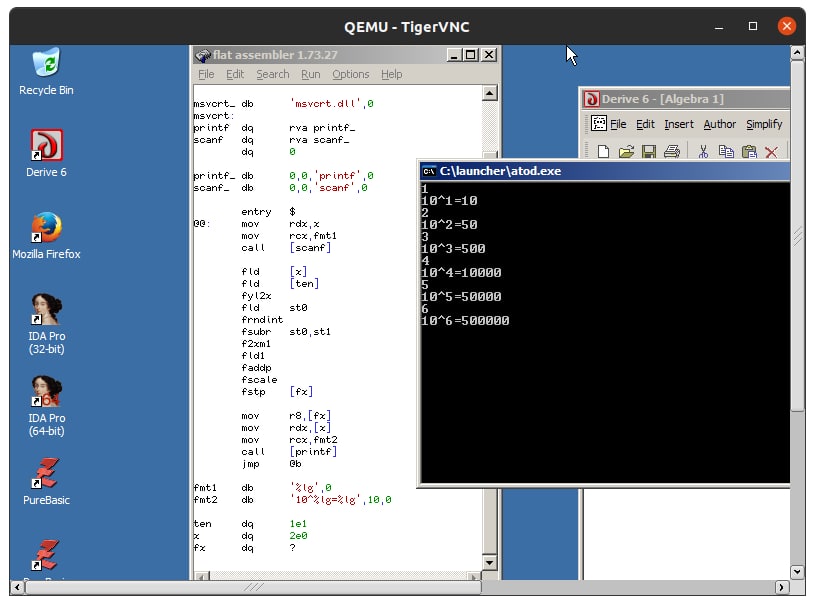The height and width of the screenshot is (605, 815).
Task: Click the Derive 6 title bar logo icon
Action: point(591,99)
